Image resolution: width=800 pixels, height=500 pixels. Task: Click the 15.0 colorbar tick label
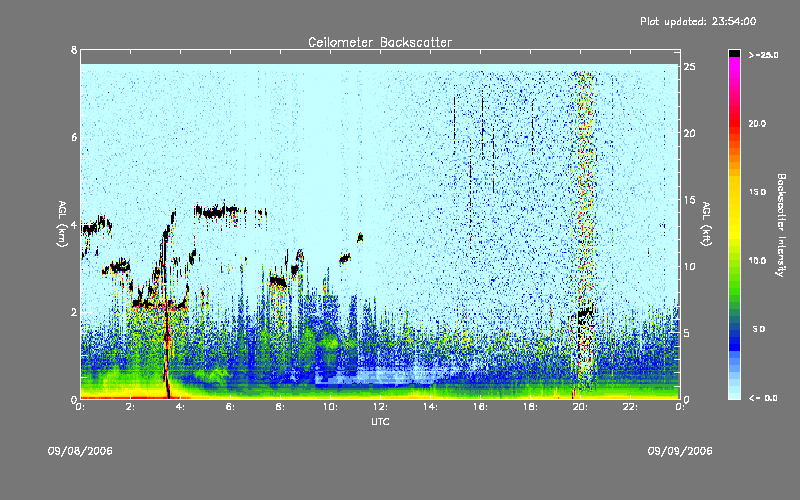(757, 192)
